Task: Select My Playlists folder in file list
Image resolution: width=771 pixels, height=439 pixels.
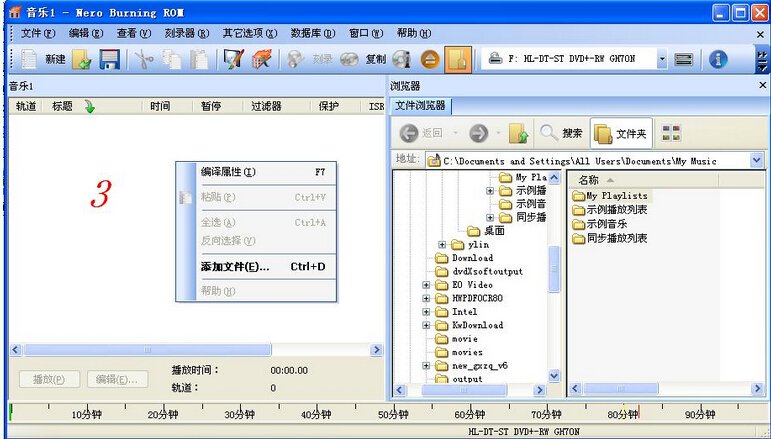Action: click(610, 196)
